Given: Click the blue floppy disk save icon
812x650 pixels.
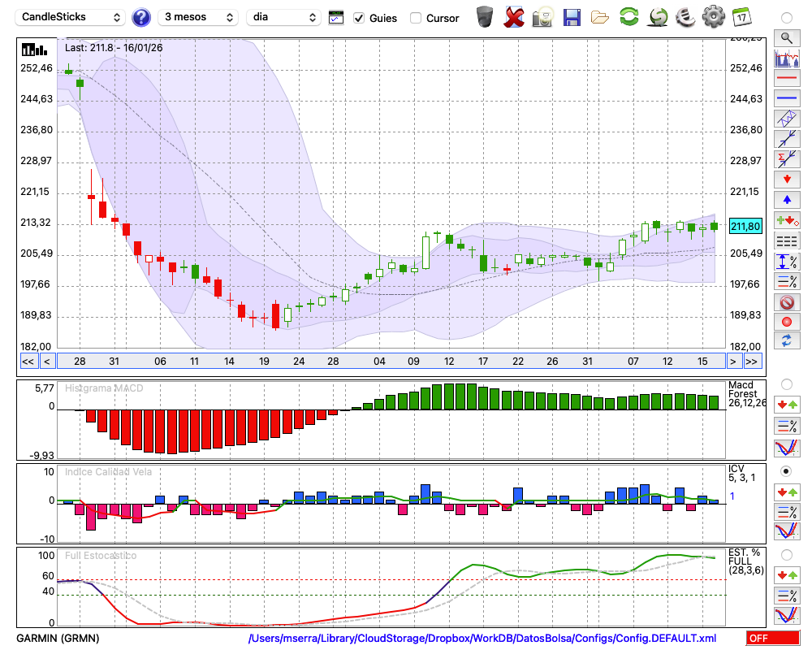Looking at the screenshot, I should click(x=572, y=17).
